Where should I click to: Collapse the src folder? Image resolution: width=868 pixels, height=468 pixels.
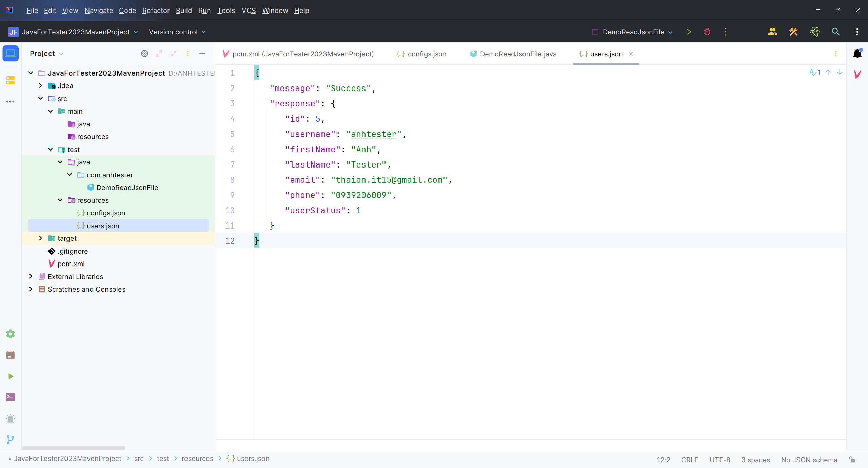tap(40, 99)
